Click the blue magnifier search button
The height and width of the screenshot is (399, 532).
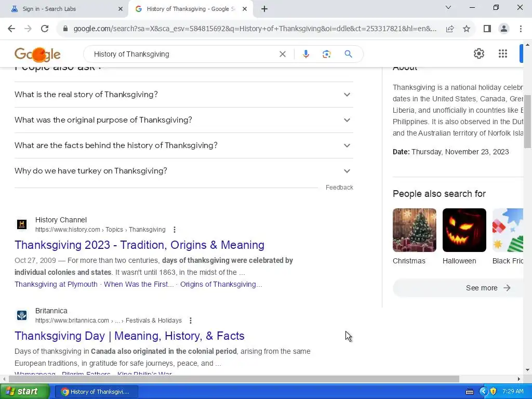tap(348, 54)
